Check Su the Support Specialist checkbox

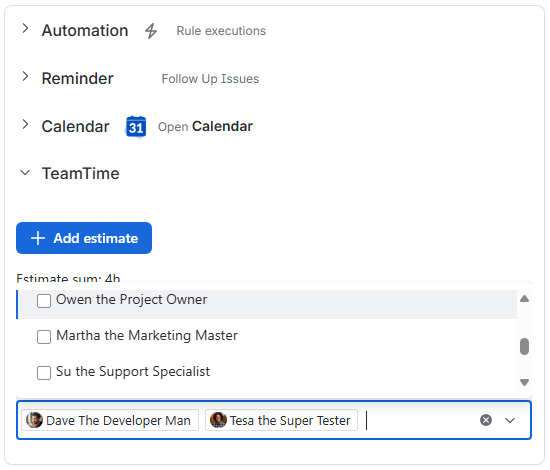pos(44,373)
